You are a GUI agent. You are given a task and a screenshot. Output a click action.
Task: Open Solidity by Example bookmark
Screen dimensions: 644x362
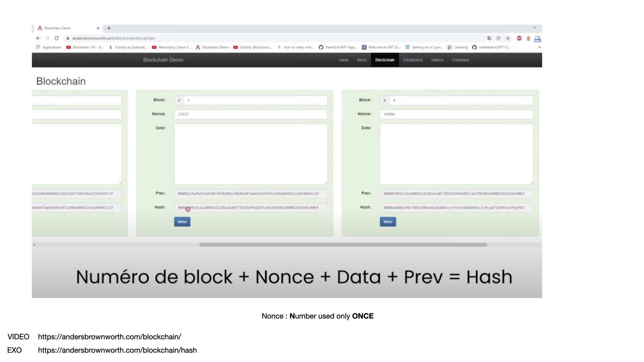point(128,47)
